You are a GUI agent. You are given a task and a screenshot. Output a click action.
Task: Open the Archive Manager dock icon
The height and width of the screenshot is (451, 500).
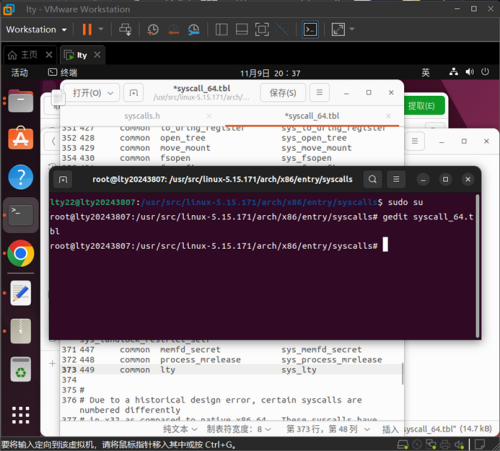[x=21, y=331]
